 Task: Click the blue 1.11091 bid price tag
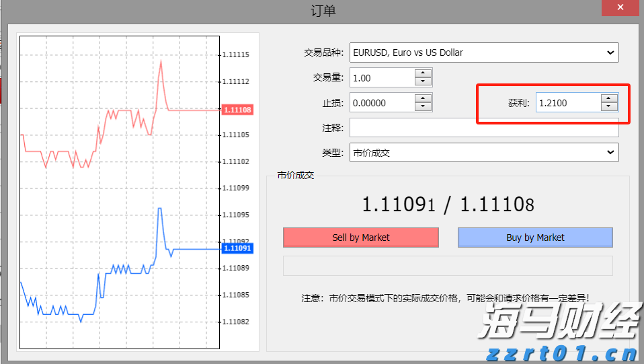click(237, 248)
